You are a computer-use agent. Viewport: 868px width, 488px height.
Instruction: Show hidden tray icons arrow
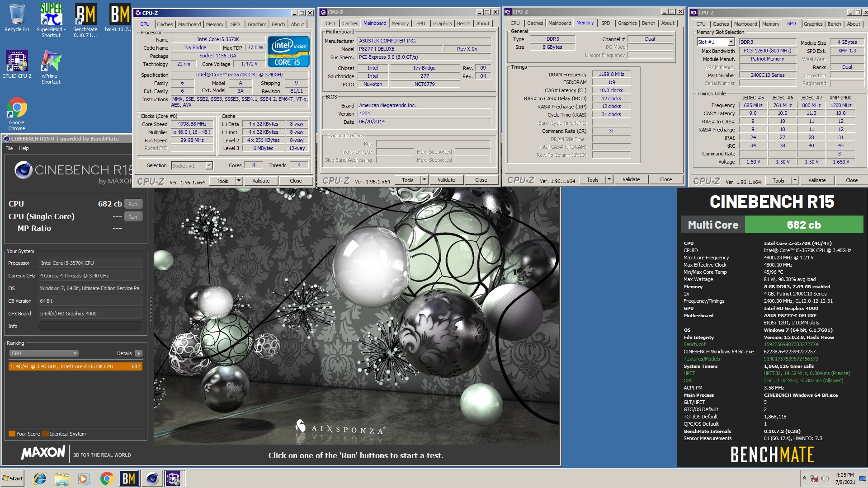pyautogui.click(x=804, y=478)
